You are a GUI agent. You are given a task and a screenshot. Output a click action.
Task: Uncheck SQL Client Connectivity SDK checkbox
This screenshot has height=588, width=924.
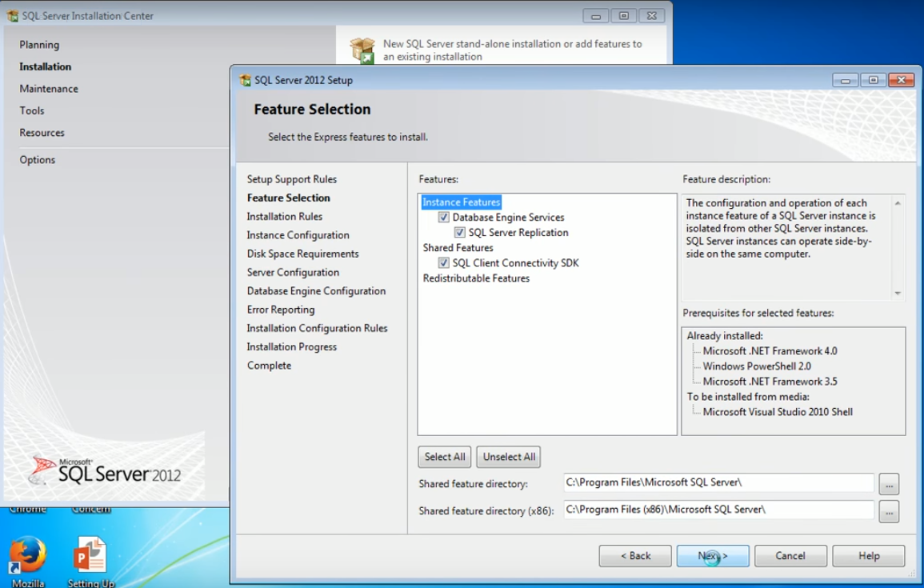[x=444, y=262]
